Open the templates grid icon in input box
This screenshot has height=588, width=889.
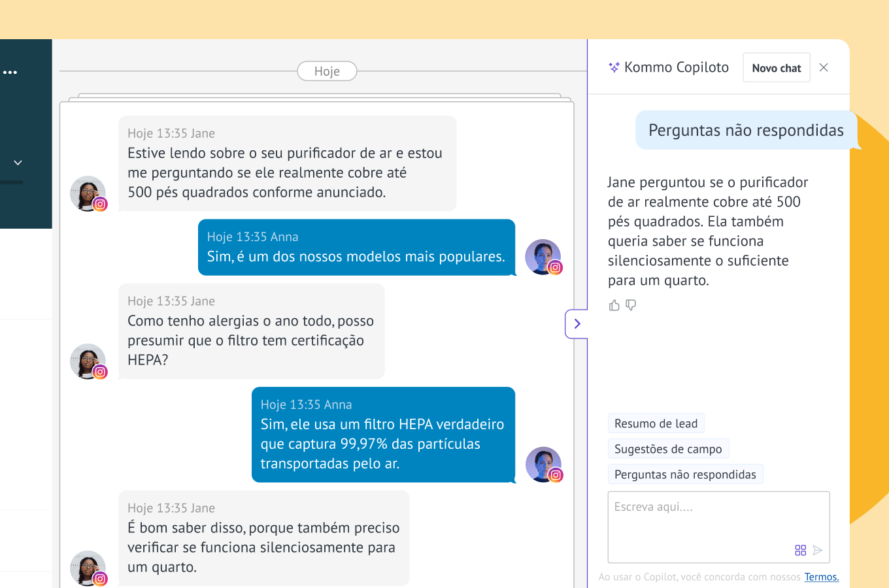coord(800,550)
